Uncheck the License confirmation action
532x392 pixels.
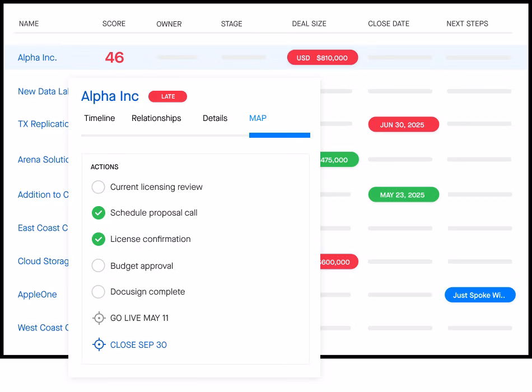(x=99, y=239)
